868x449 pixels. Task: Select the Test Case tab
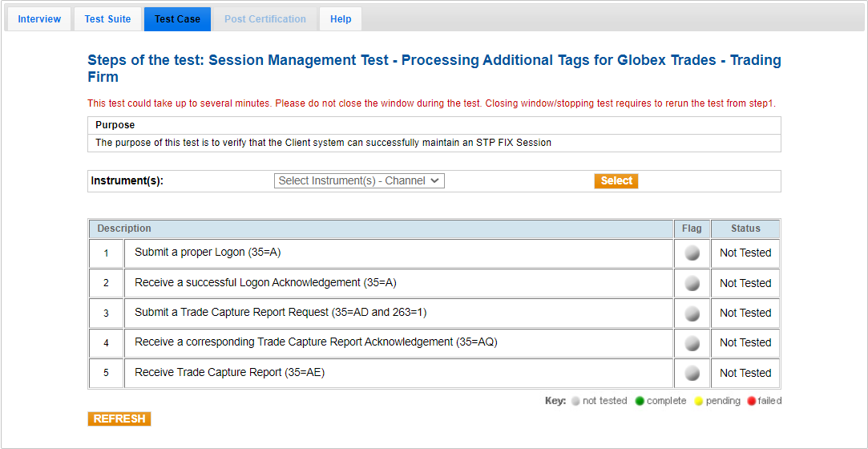pyautogui.click(x=177, y=19)
